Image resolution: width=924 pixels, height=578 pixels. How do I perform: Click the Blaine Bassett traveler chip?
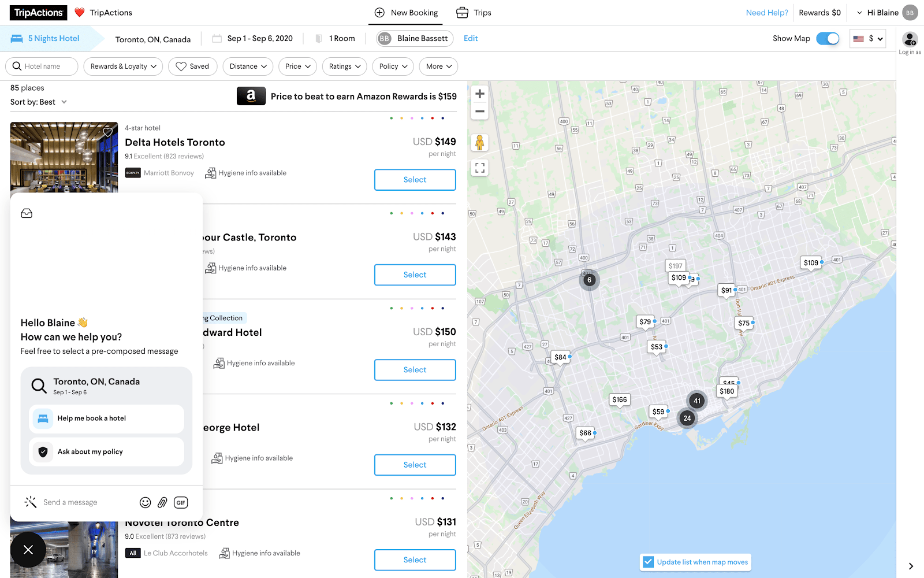click(x=415, y=39)
